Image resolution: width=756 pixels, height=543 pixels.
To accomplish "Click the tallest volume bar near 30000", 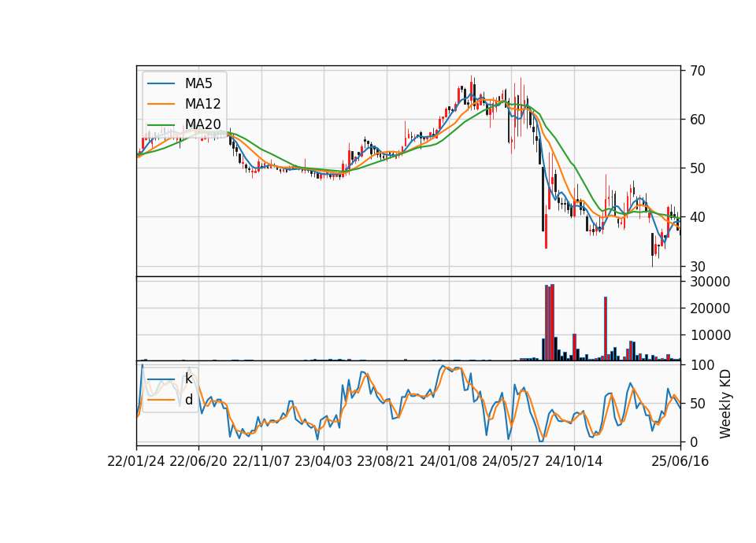I will (x=552, y=323).
